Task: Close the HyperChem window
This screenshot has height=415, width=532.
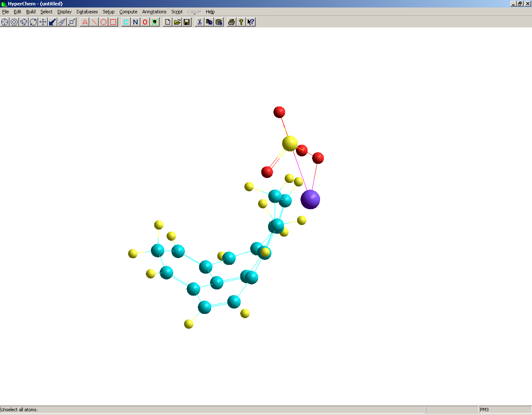Action: pyautogui.click(x=528, y=4)
